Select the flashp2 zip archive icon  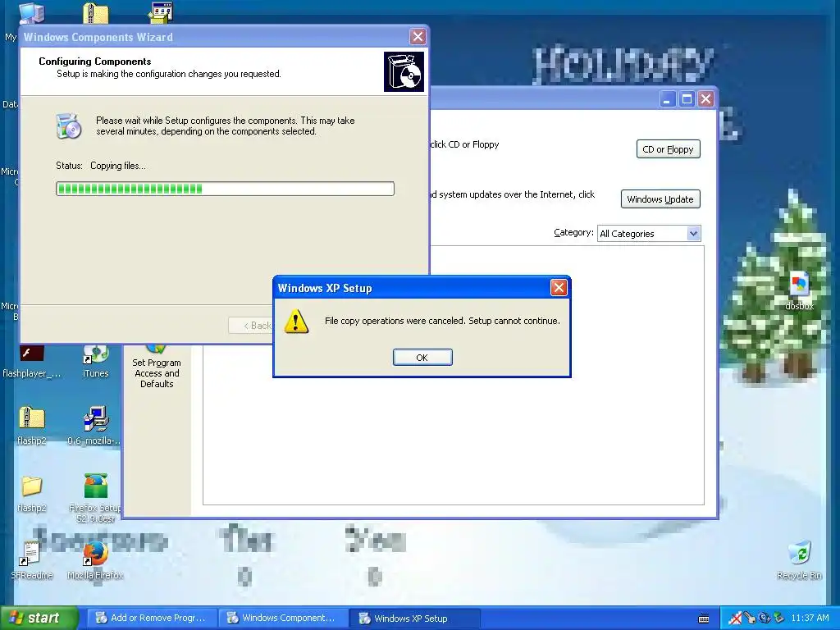click(32, 426)
